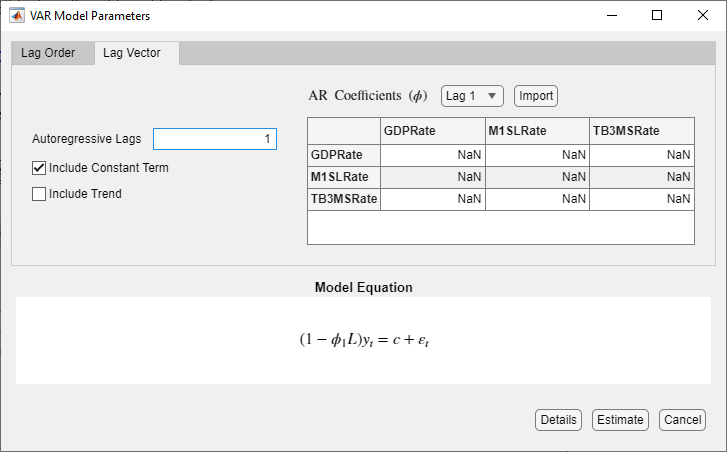
Task: Switch to the Lag Order tab
Action: (x=48, y=53)
